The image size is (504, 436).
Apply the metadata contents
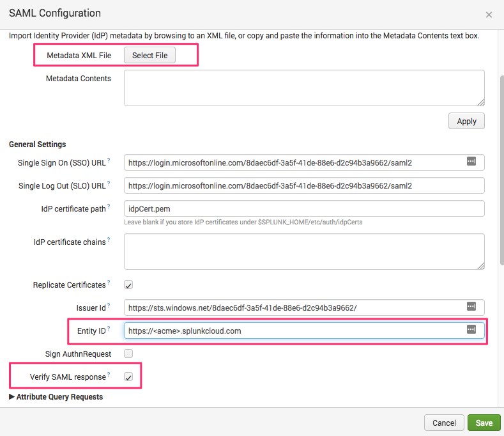tap(466, 121)
